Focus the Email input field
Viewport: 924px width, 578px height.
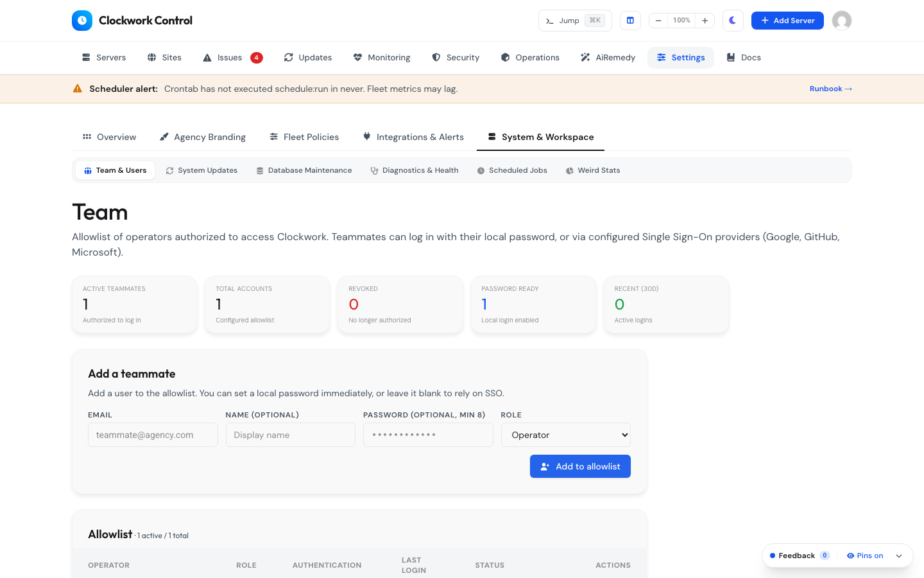coord(153,435)
